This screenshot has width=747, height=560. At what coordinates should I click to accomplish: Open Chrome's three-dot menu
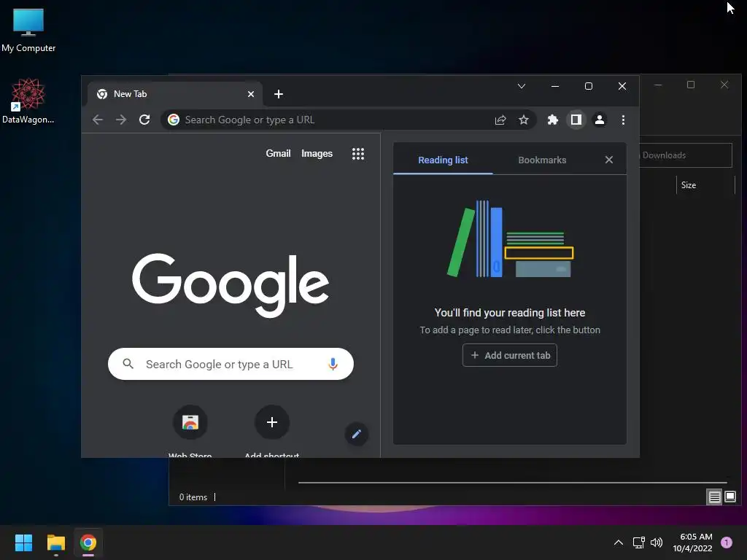(x=623, y=120)
